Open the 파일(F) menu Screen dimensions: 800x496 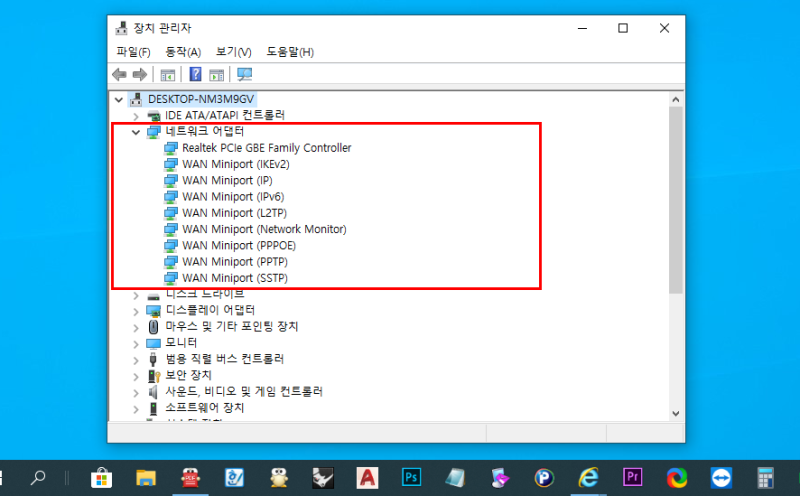[133, 52]
